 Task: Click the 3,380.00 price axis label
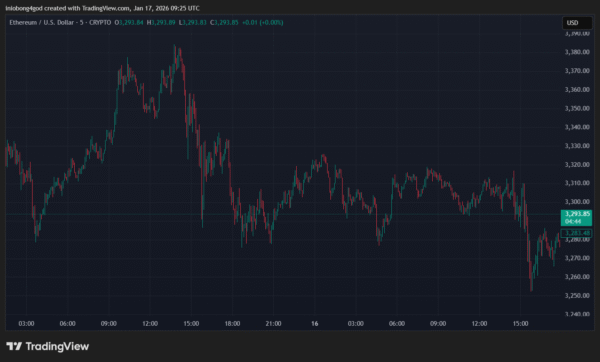[x=577, y=52]
